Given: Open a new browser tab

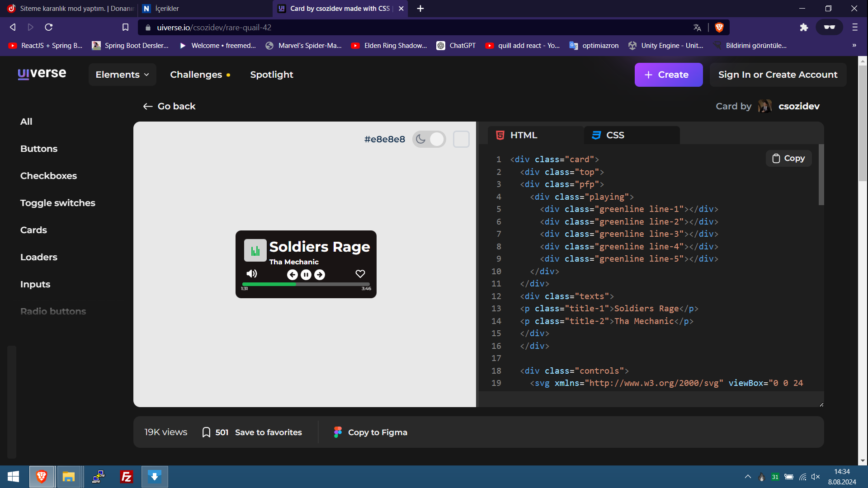Looking at the screenshot, I should 420,9.
